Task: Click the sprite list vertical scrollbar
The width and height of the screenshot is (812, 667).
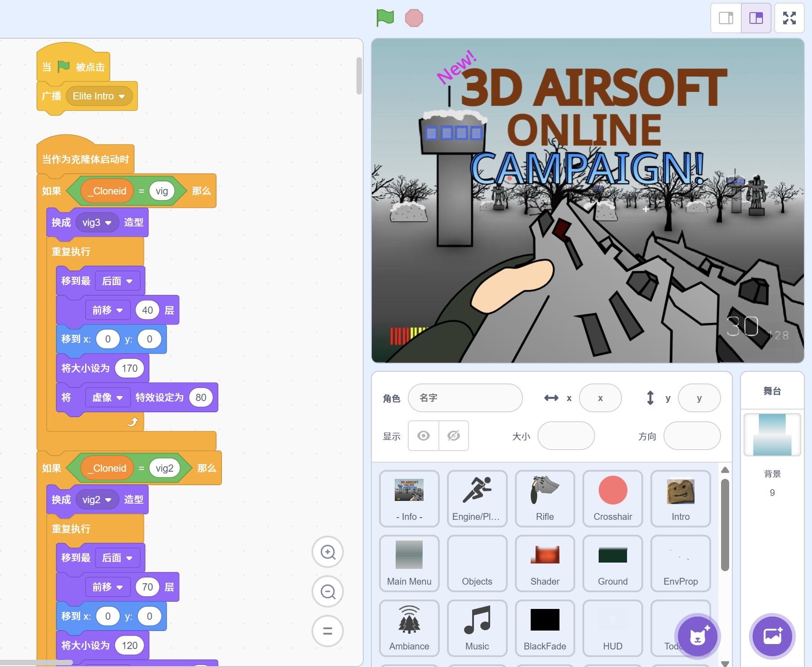Action: [x=725, y=525]
